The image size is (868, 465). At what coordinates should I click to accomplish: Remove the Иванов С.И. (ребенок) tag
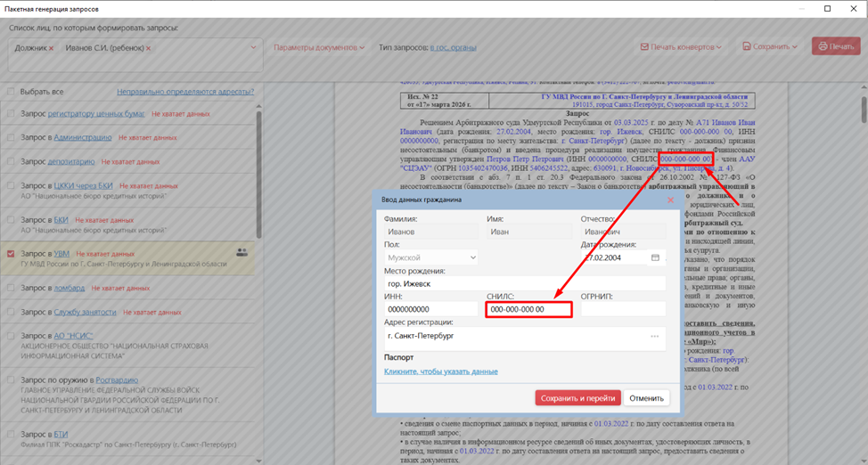pyautogui.click(x=148, y=48)
